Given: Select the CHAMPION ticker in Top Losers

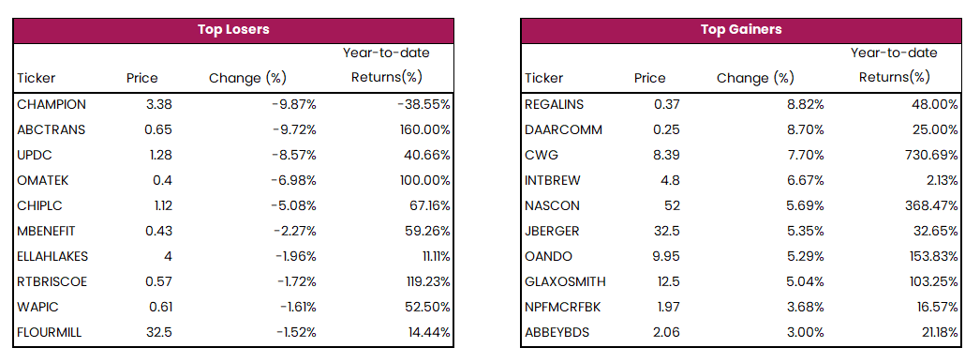Looking at the screenshot, I should [52, 104].
